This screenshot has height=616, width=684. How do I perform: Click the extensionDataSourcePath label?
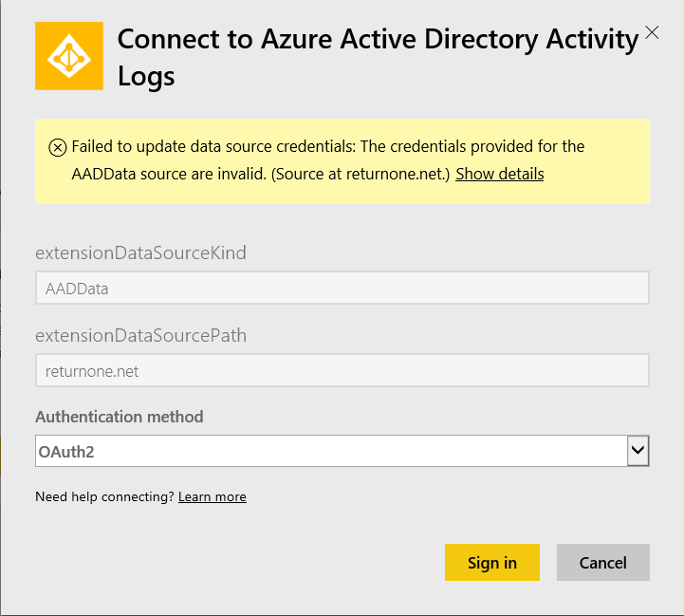[x=140, y=336]
